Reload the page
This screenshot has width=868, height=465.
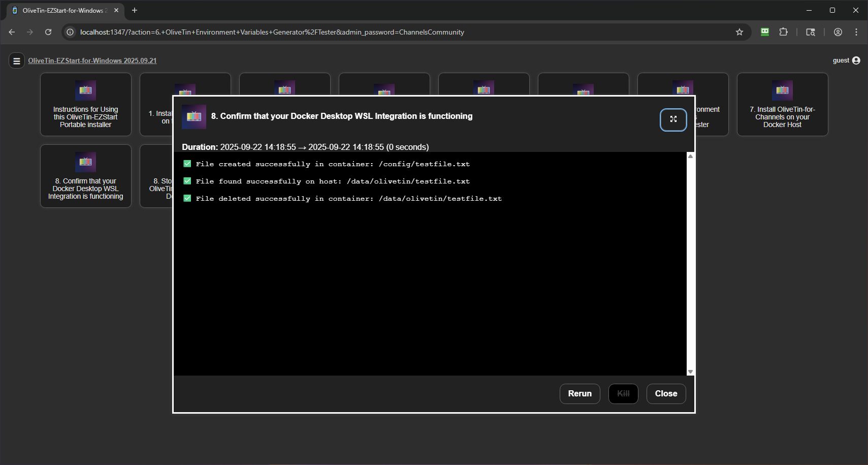pos(48,32)
